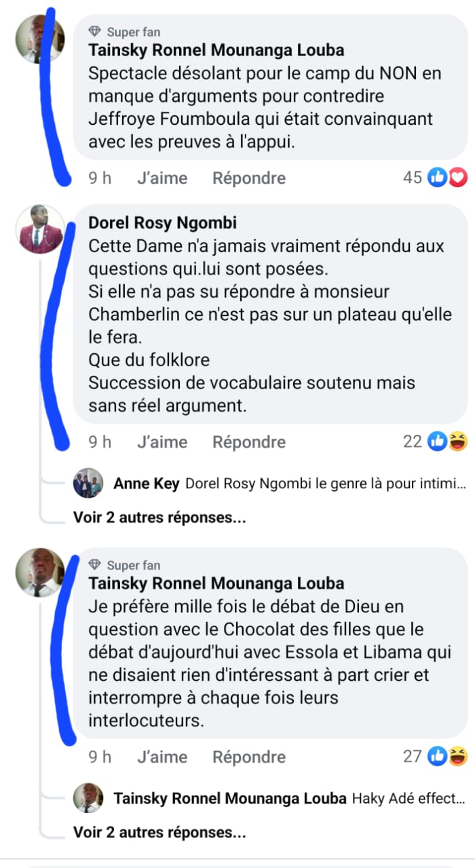475x868 pixels.
Task: Like the first comment with J'aime
Action: [x=162, y=178]
